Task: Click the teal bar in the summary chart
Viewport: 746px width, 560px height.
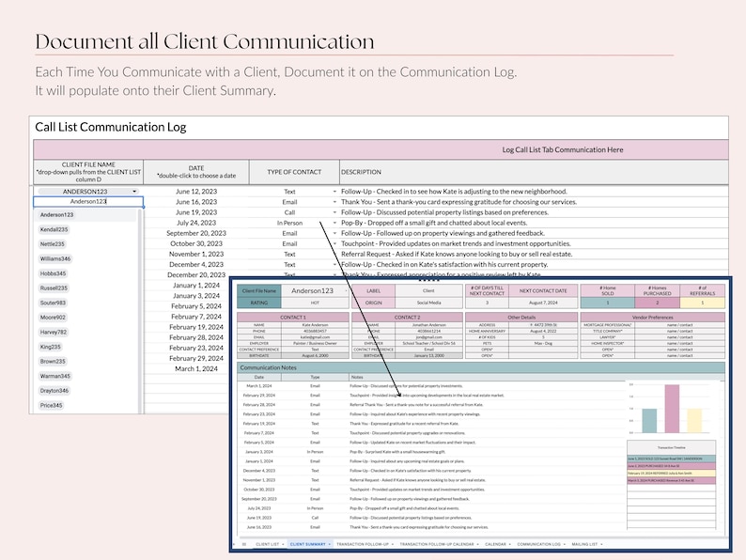Action: tap(649, 421)
